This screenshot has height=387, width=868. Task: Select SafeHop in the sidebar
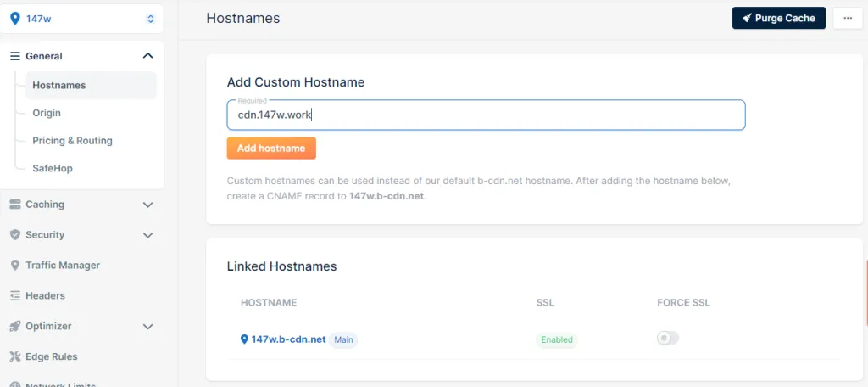click(x=53, y=168)
